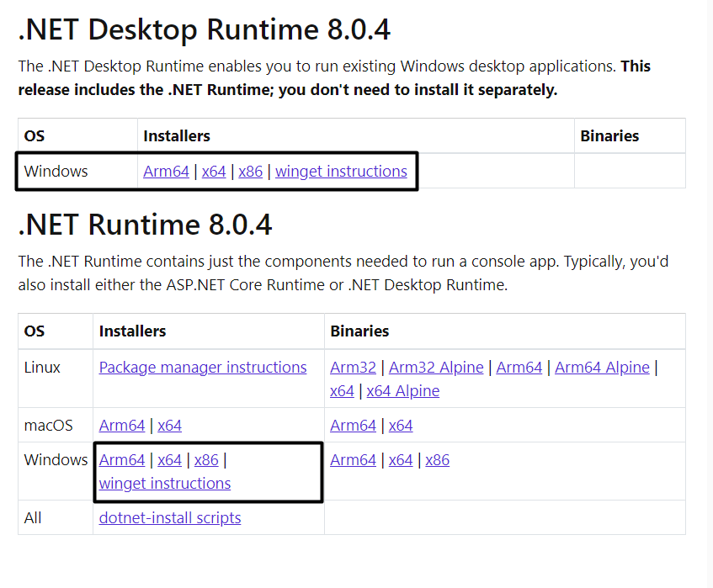Click Linux x64 binaries link (non-Alpine)
713x588 pixels.
342,391
